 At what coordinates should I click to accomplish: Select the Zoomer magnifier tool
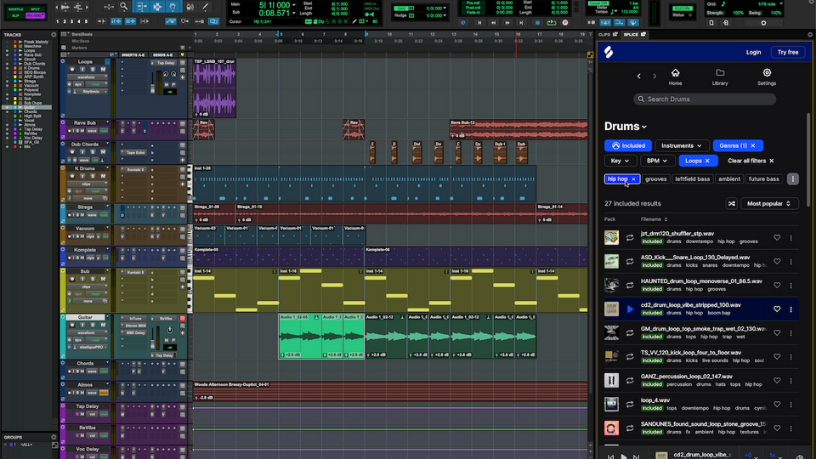[x=124, y=7]
